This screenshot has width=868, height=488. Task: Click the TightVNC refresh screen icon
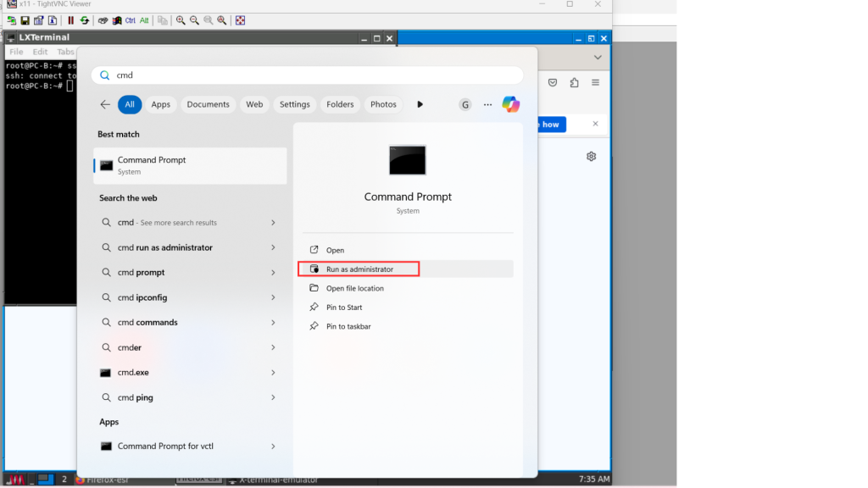[85, 20]
